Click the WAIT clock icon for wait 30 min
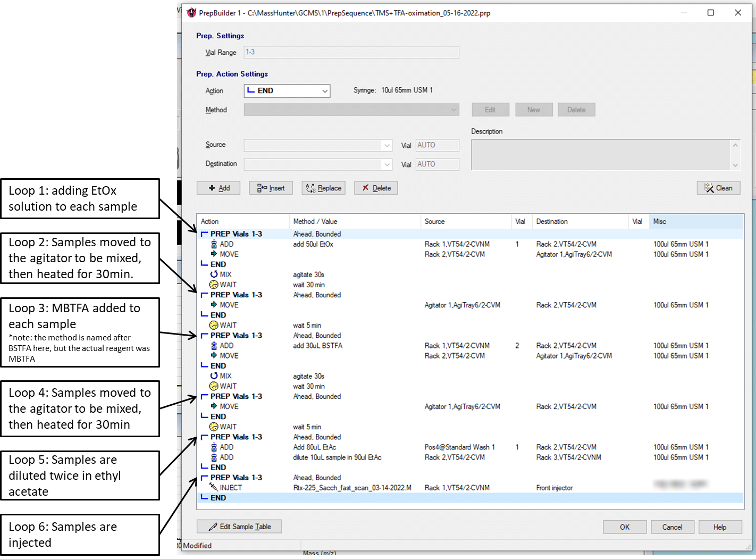This screenshot has height=559, width=756. click(214, 284)
